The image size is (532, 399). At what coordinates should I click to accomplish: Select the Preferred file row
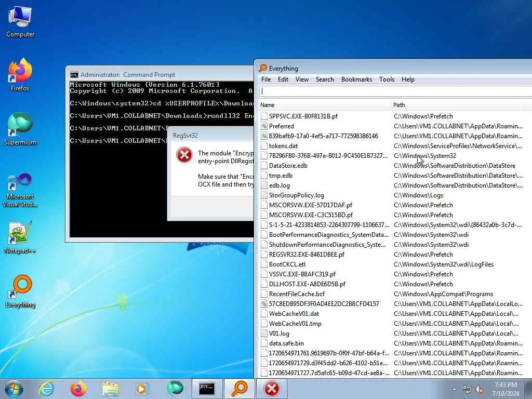pos(395,126)
